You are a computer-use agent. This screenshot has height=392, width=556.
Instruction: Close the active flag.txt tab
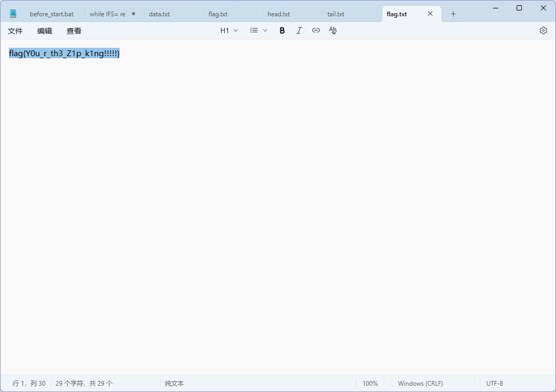click(x=431, y=14)
